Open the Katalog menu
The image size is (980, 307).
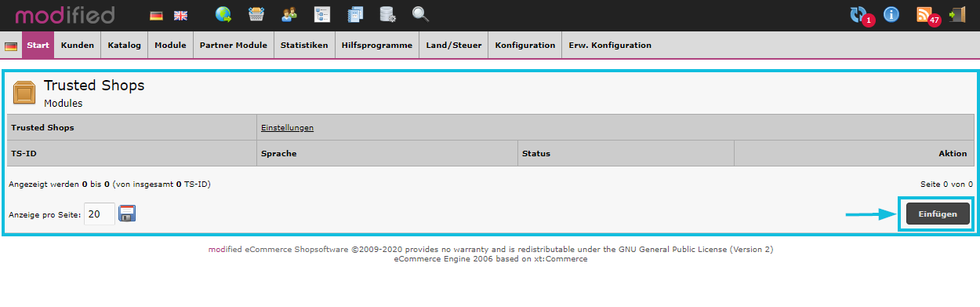point(125,46)
